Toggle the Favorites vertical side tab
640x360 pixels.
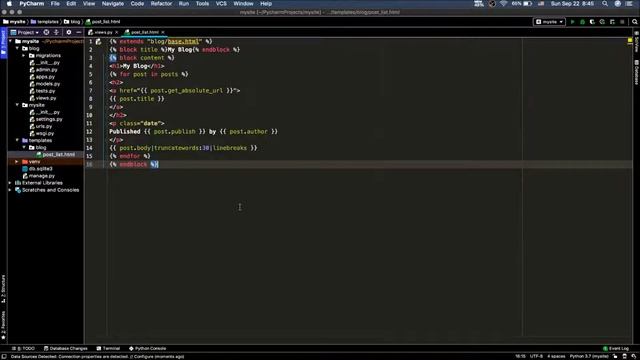(x=3, y=325)
